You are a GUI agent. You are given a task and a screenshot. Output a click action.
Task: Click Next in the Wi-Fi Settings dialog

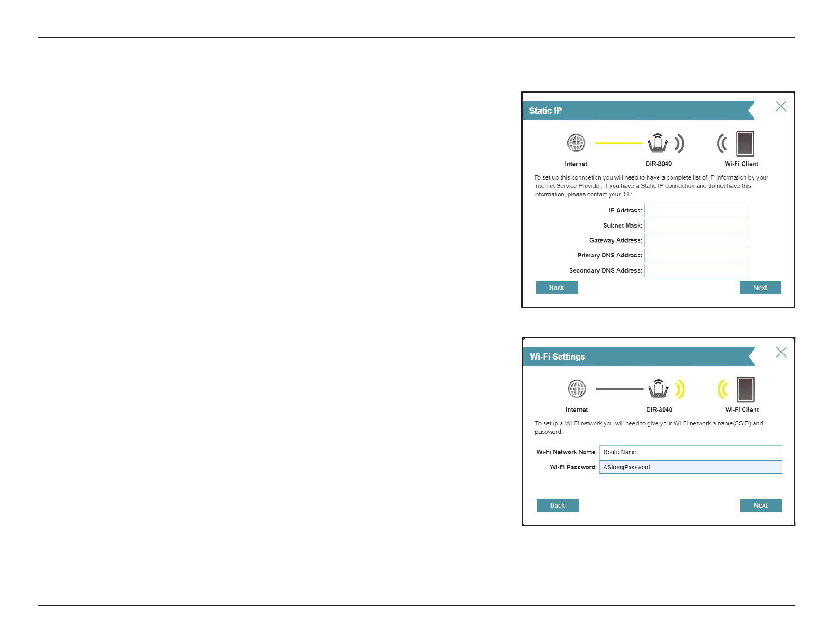point(761,505)
